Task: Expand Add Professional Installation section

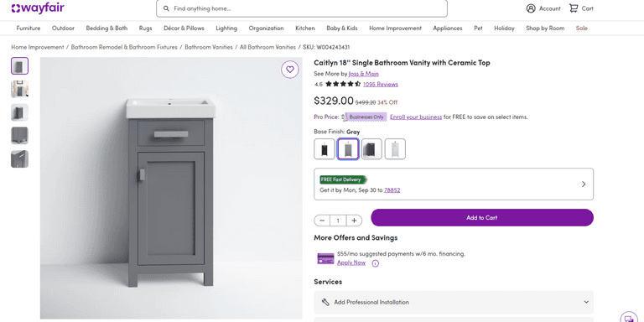Action: (454, 302)
